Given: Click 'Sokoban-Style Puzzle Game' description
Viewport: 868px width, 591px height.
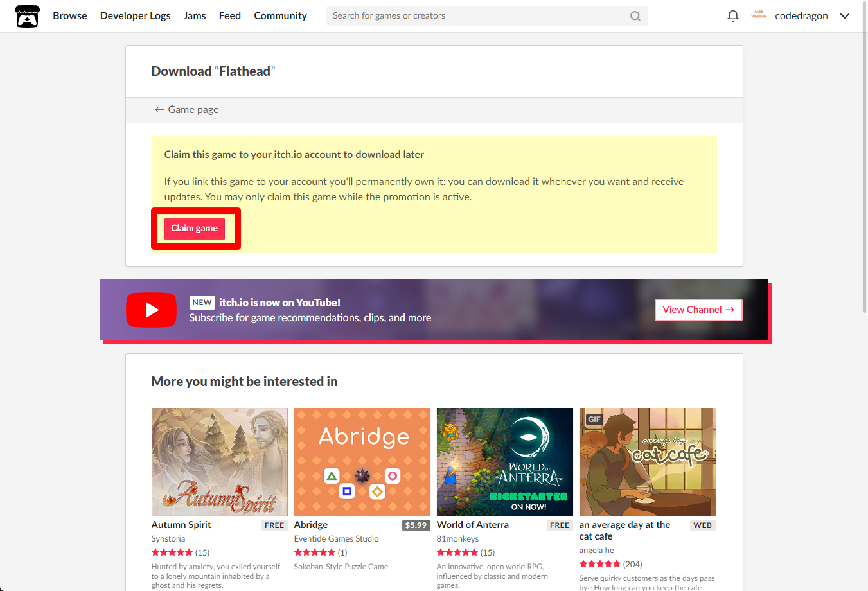Looking at the screenshot, I should [x=341, y=567].
